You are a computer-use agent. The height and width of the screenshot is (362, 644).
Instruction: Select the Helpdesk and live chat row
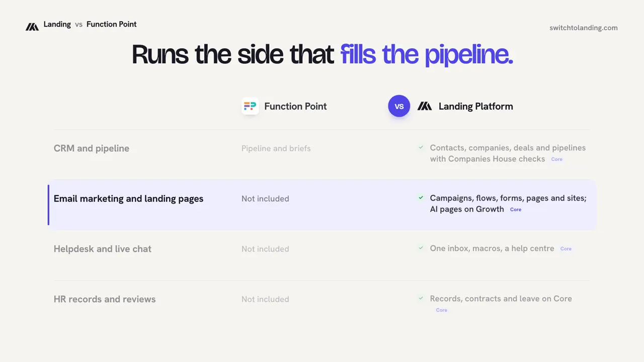click(322, 255)
